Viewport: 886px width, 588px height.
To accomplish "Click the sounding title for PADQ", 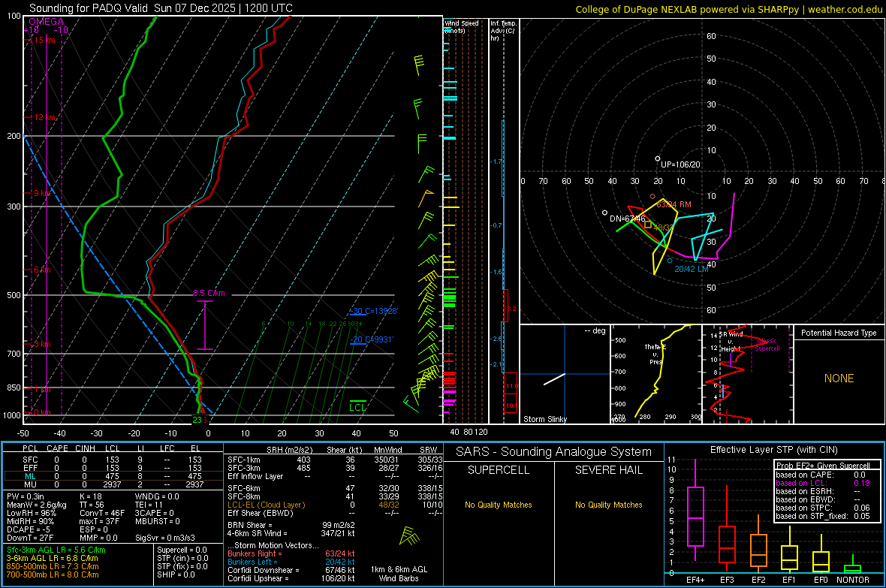I will (x=161, y=8).
